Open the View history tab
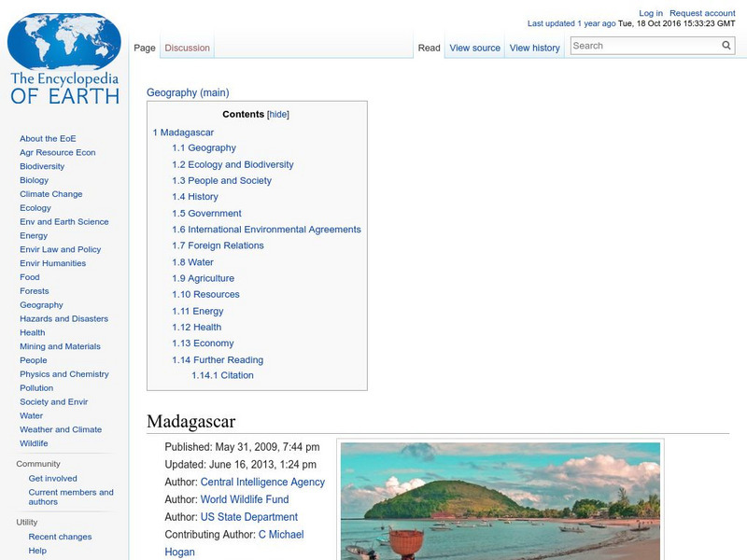The height and width of the screenshot is (560, 747). [x=534, y=47]
